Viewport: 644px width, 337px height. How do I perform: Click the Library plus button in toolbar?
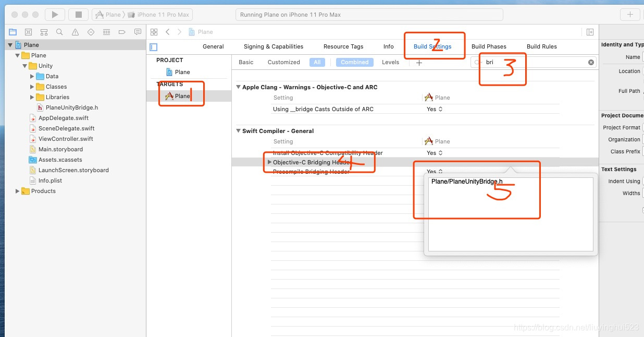click(630, 15)
